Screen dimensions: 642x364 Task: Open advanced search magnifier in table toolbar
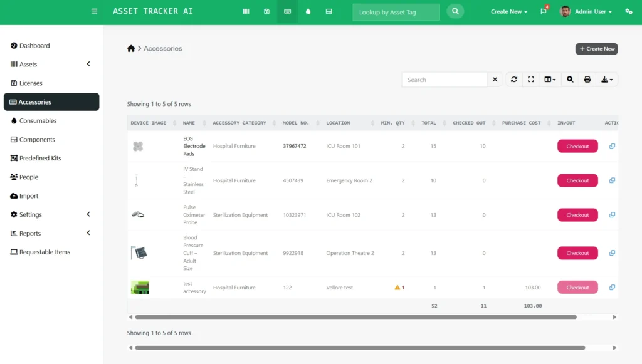click(x=570, y=80)
